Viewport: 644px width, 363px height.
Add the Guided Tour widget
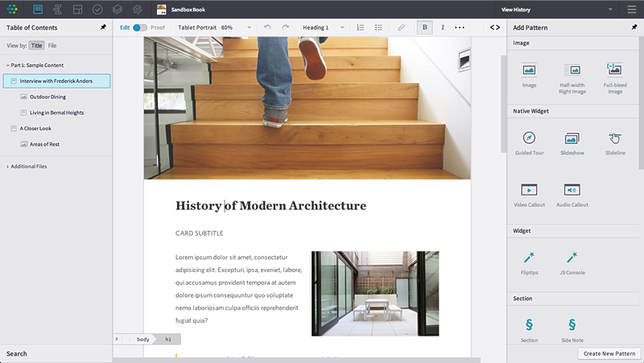(529, 143)
